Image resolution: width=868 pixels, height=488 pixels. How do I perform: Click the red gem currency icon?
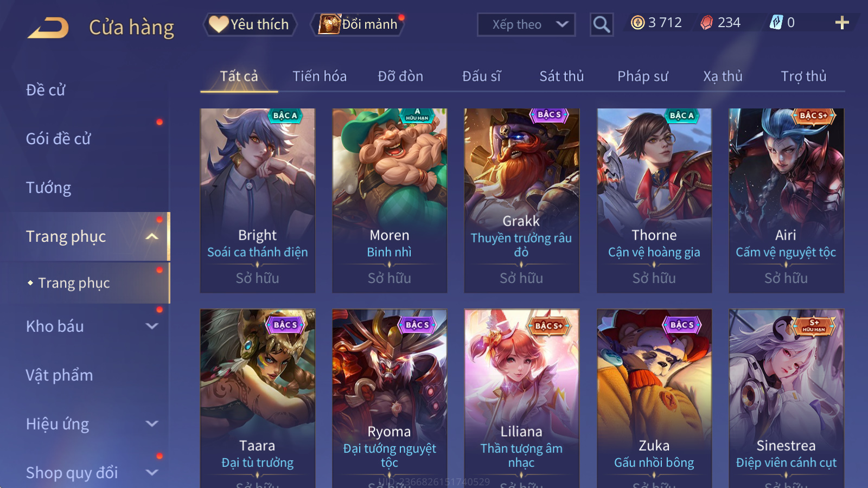[707, 23]
